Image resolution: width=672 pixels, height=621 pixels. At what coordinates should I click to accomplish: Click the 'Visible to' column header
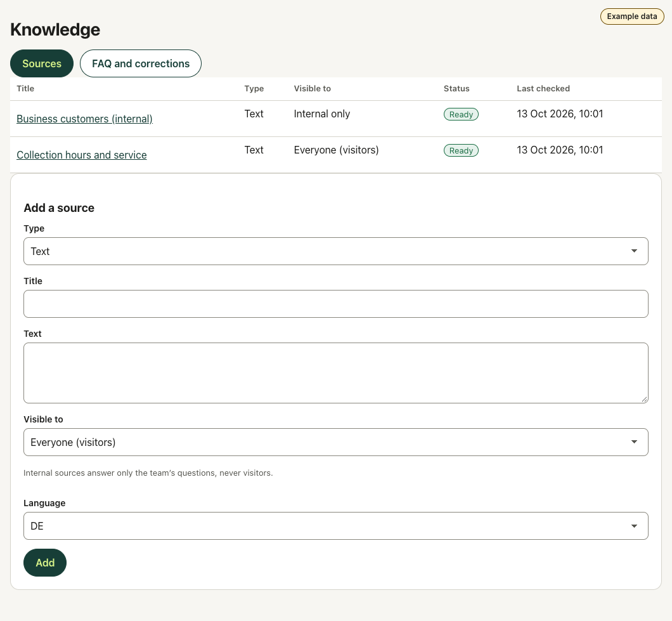tap(312, 88)
